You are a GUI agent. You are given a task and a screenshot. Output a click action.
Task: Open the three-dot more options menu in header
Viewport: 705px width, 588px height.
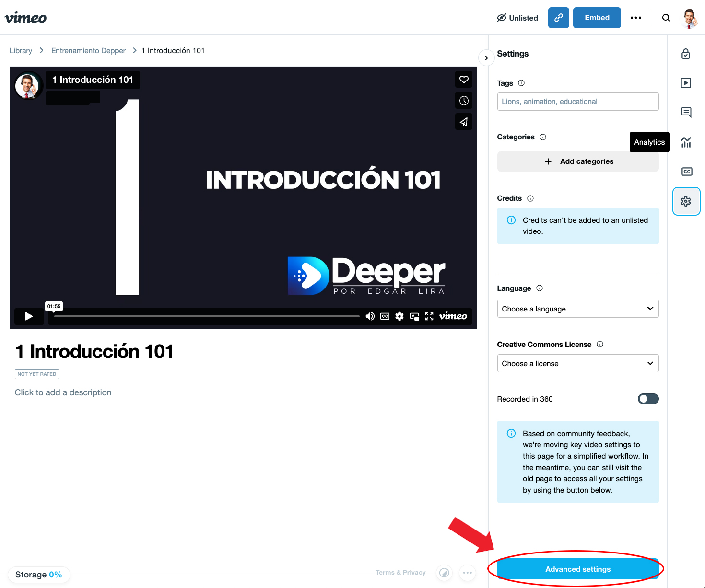(x=636, y=18)
